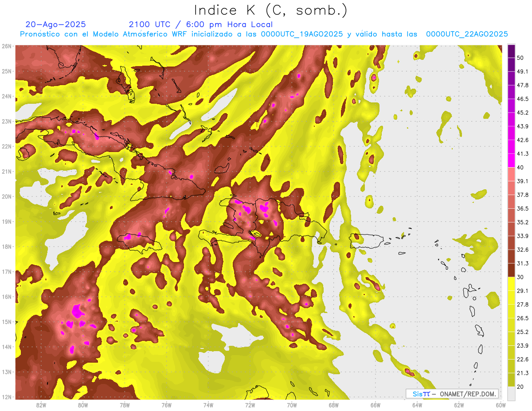Click the latitude label "12N"
532x411 pixels.
(x=7, y=397)
